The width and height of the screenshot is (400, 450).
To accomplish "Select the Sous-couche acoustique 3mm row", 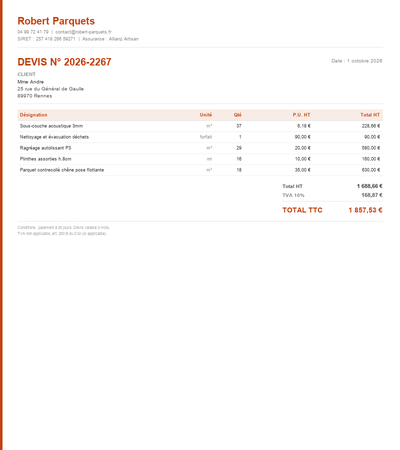I will click(x=200, y=126).
